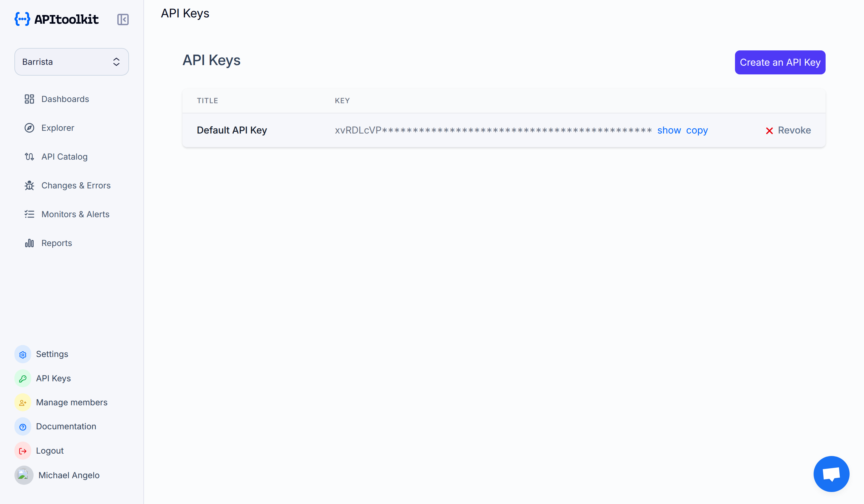Click the API Catalog icon
The image size is (864, 504).
coord(29,156)
